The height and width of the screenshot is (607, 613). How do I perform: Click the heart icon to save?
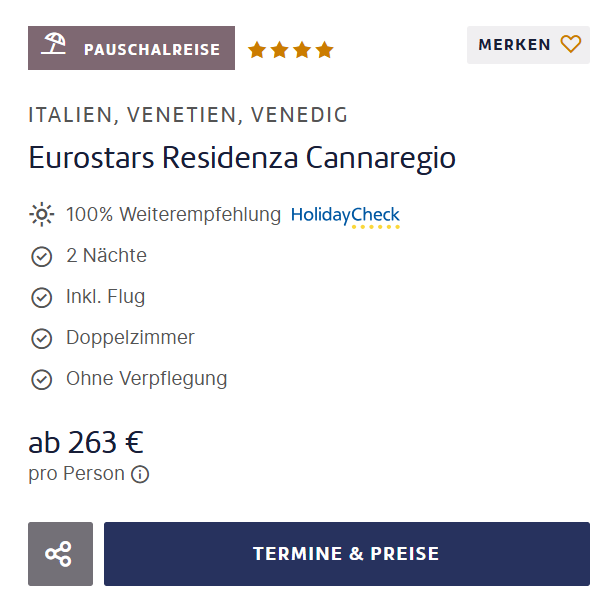click(571, 44)
